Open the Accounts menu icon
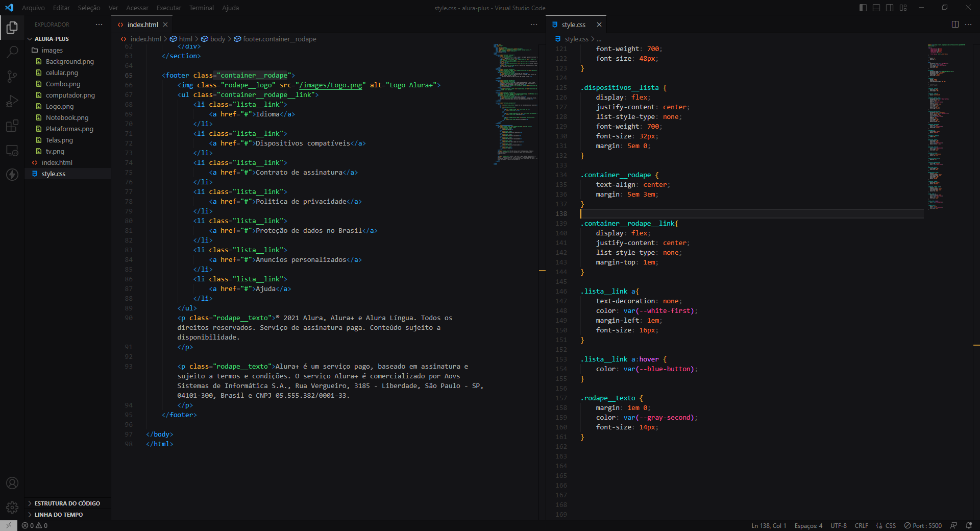This screenshot has height=531, width=980. 12,483
